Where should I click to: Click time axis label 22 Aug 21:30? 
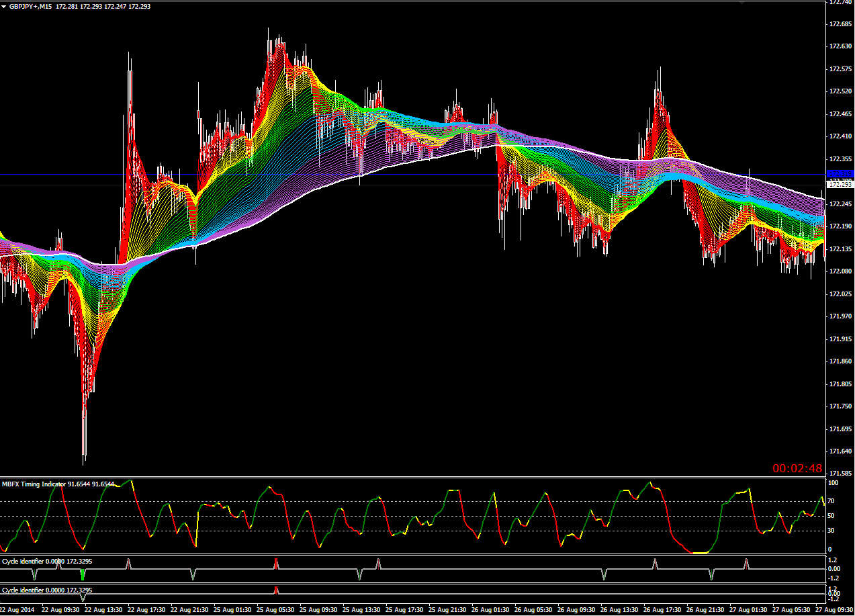(x=189, y=610)
